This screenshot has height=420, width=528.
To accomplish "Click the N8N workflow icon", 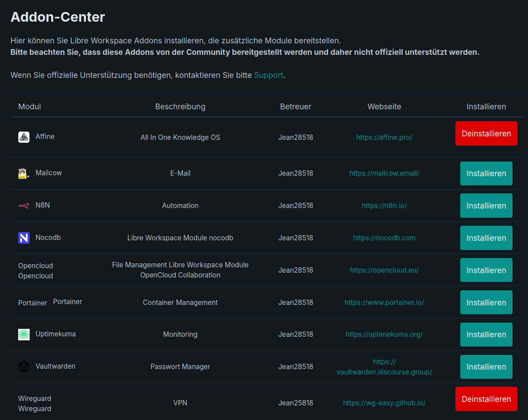I will click(x=24, y=206).
